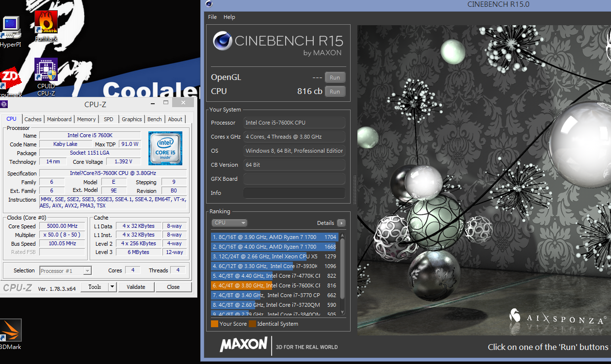
Task: Select ranking row 5 Core i7-4770K
Action: (x=274, y=276)
